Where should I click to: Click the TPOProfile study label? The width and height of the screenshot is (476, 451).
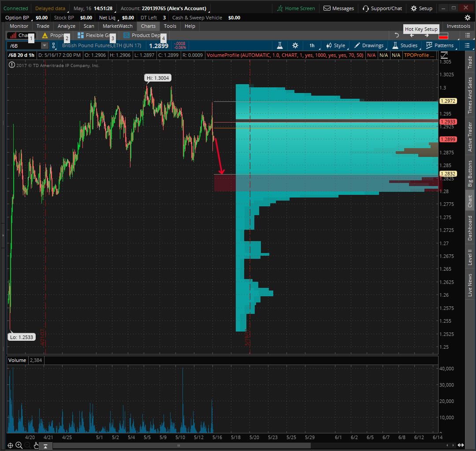click(x=419, y=55)
